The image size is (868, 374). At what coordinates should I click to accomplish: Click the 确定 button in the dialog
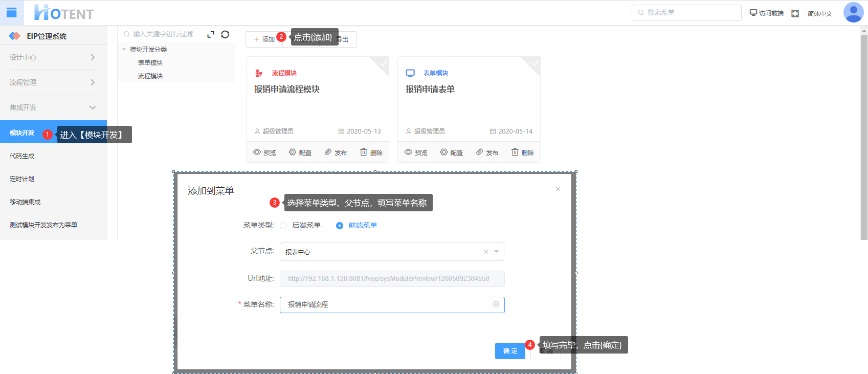[x=510, y=351]
